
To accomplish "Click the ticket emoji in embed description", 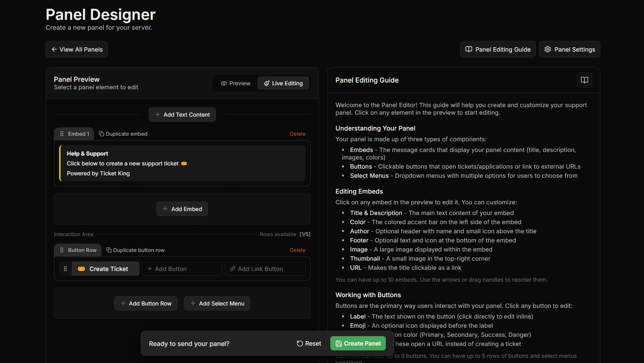I will click(184, 163).
